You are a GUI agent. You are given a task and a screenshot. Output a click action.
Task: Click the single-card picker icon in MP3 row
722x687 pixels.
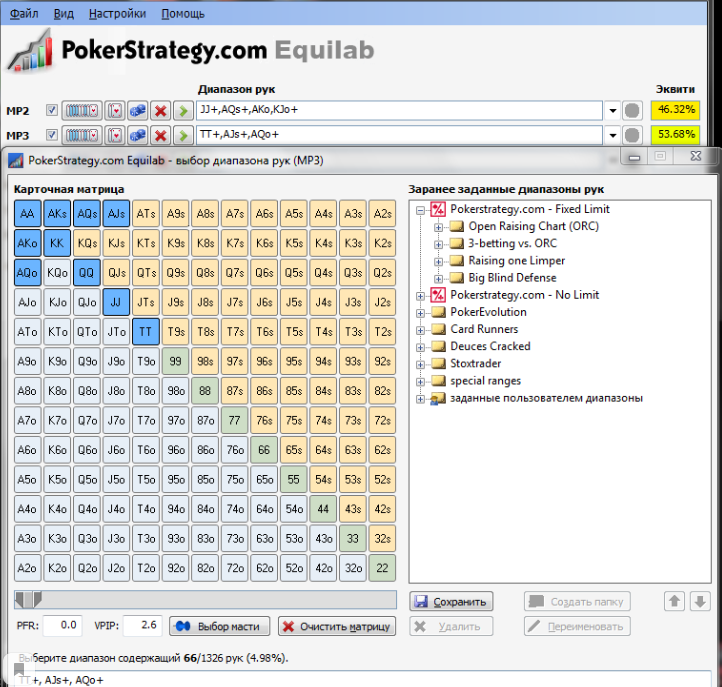115,135
